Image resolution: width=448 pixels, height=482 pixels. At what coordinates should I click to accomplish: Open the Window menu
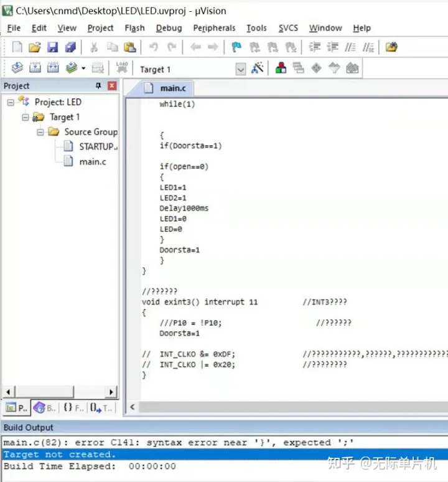[325, 28]
